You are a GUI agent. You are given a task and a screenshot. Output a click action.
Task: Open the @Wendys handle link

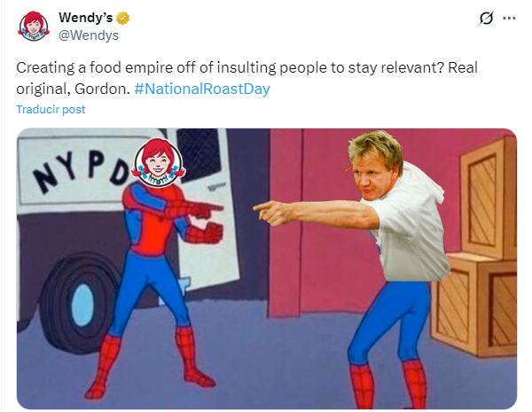pyautogui.click(x=89, y=35)
